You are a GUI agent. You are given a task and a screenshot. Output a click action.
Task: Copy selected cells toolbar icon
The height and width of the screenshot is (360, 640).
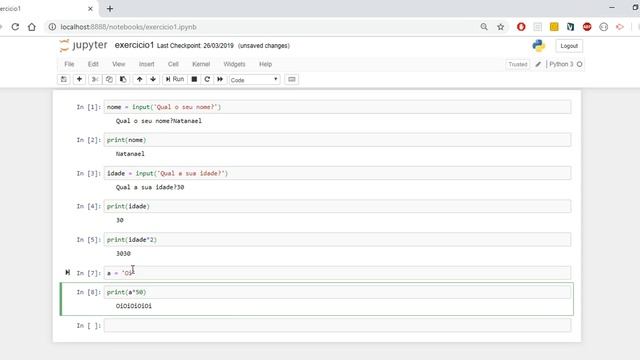coord(109,79)
